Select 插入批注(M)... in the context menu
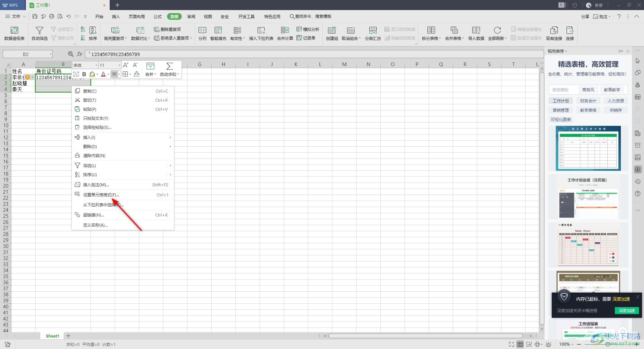 [x=123, y=185]
